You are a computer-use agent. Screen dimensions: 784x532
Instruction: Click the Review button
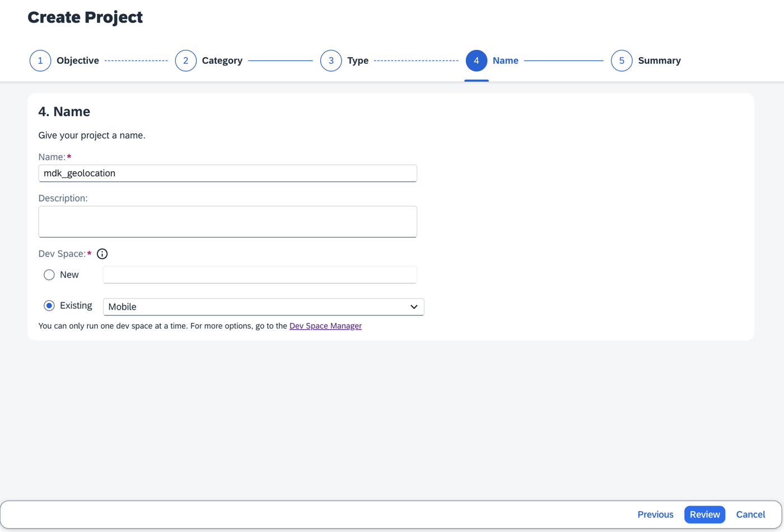click(x=704, y=515)
